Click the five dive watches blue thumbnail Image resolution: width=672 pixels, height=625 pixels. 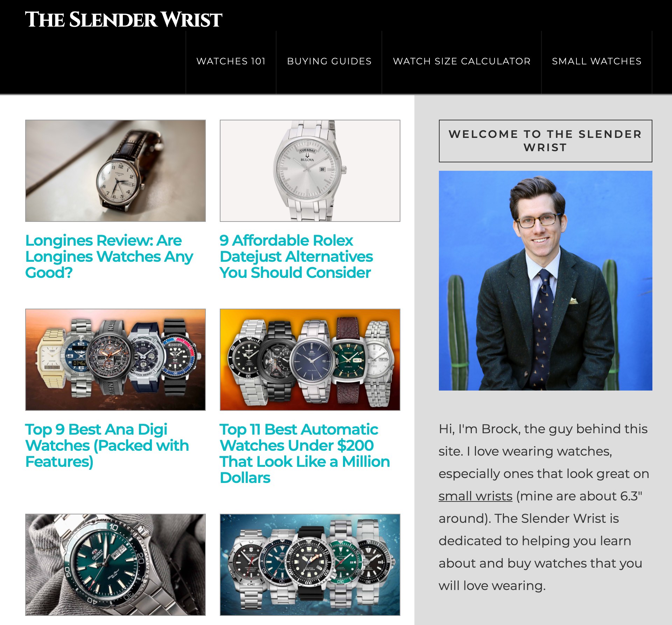[310, 565]
